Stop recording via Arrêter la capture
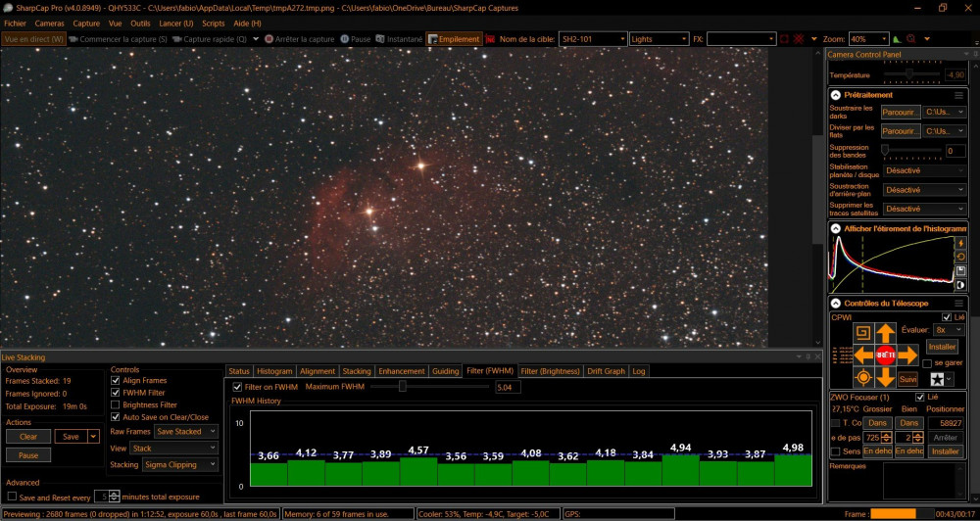980x521 pixels. click(x=299, y=39)
